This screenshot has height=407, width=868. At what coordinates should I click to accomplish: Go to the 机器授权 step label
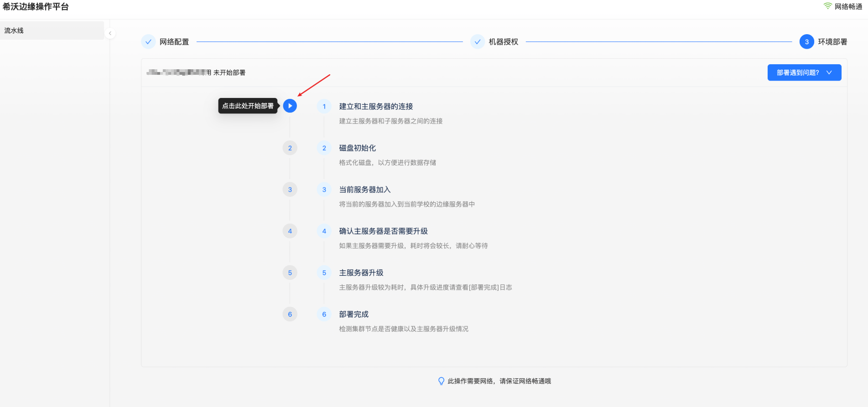(504, 42)
